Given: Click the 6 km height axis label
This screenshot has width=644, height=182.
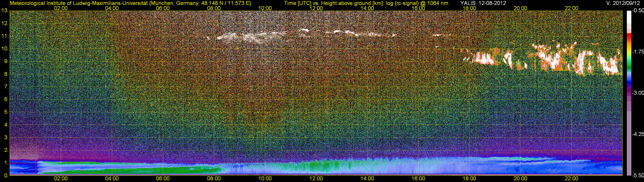Looking at the screenshot, I should (6, 99).
